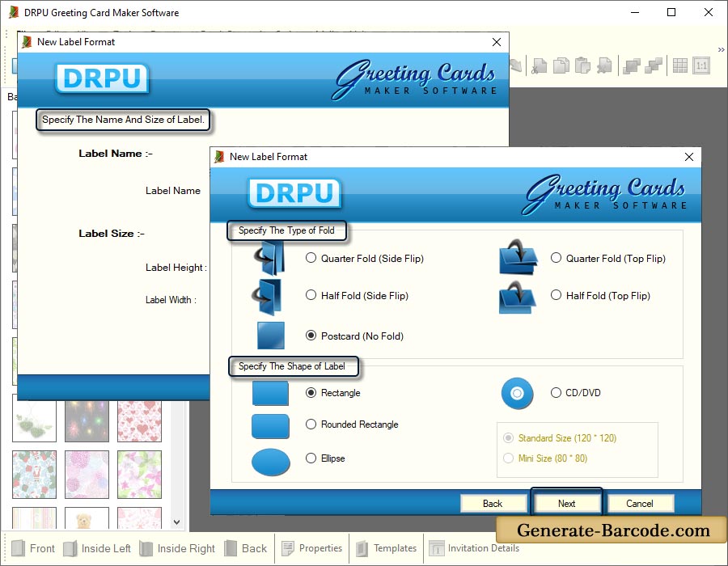This screenshot has height=566, width=728.
Task: Select Half Fold (Side Flip) radio button
Action: pos(311,295)
